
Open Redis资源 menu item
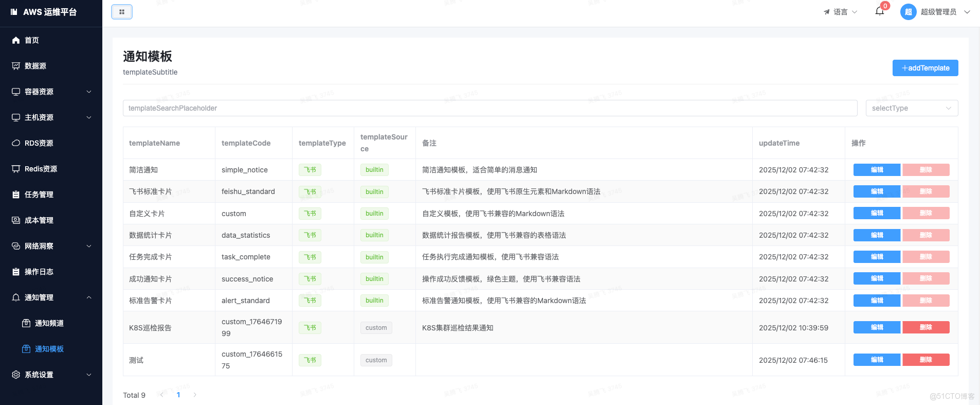pos(51,169)
